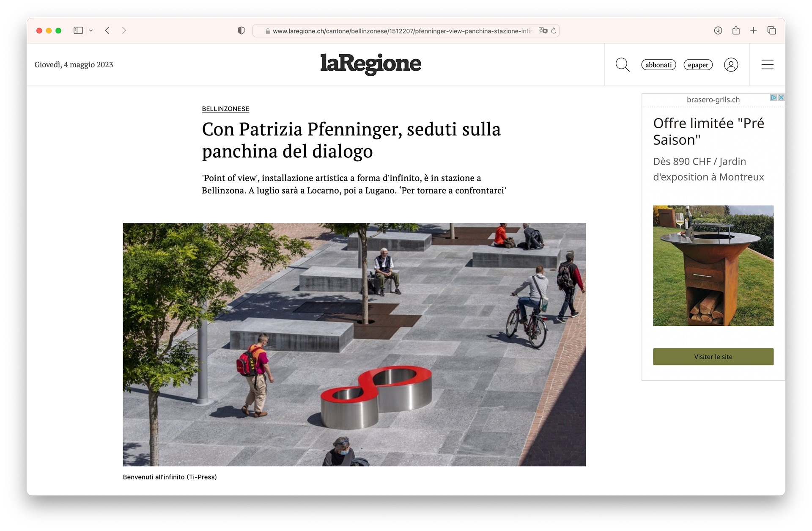The image size is (812, 531).
Task: Enter full screen with the green button
Action: coord(59,30)
